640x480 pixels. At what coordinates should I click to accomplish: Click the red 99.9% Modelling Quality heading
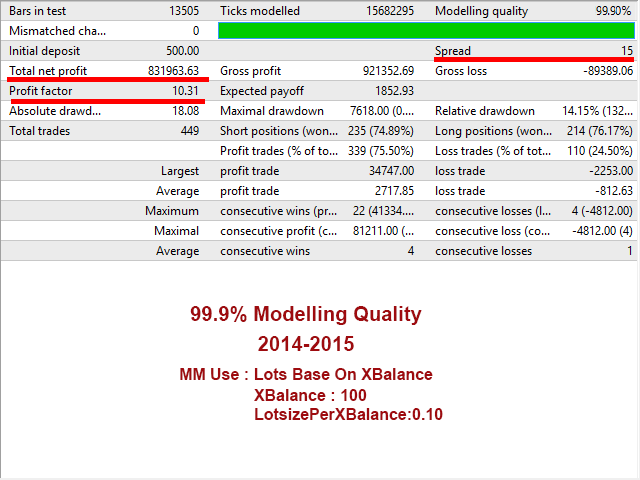coord(306,314)
